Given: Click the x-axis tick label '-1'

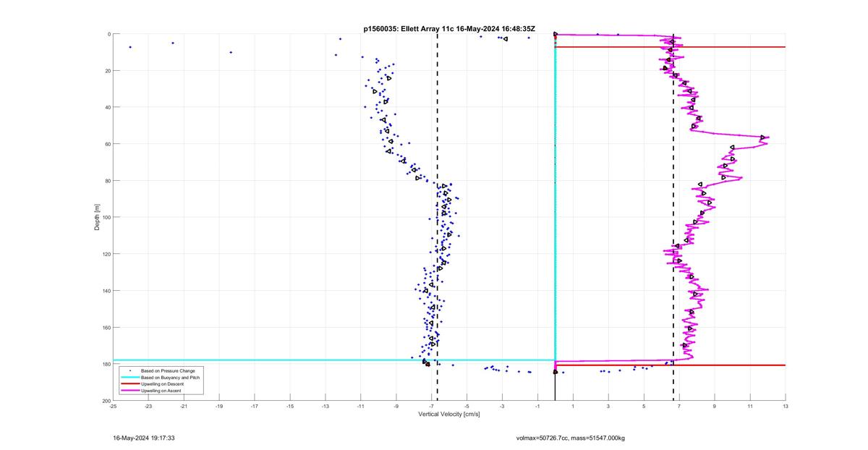Looking at the screenshot, I should pos(537,406).
